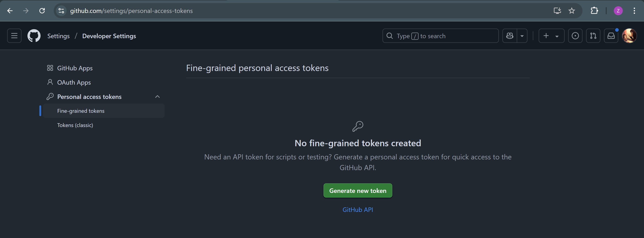This screenshot has width=644, height=238.
Task: Click the Generate new token button
Action: [x=358, y=191]
